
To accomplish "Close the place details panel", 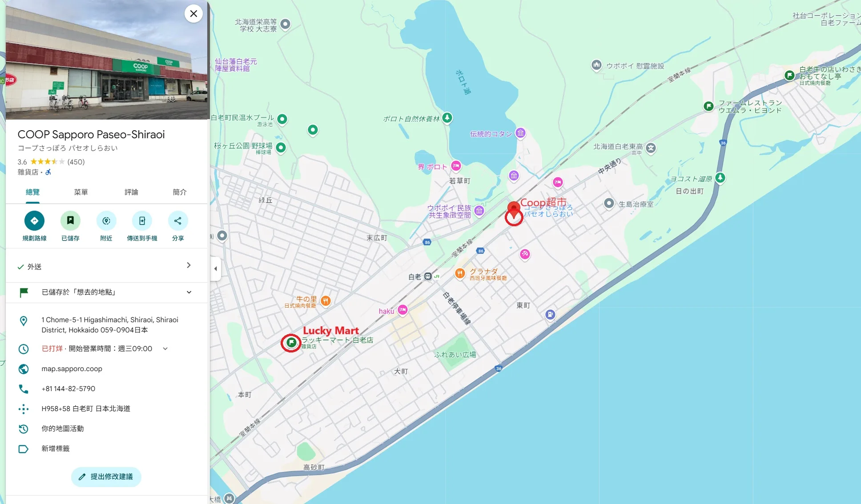I will pyautogui.click(x=193, y=14).
